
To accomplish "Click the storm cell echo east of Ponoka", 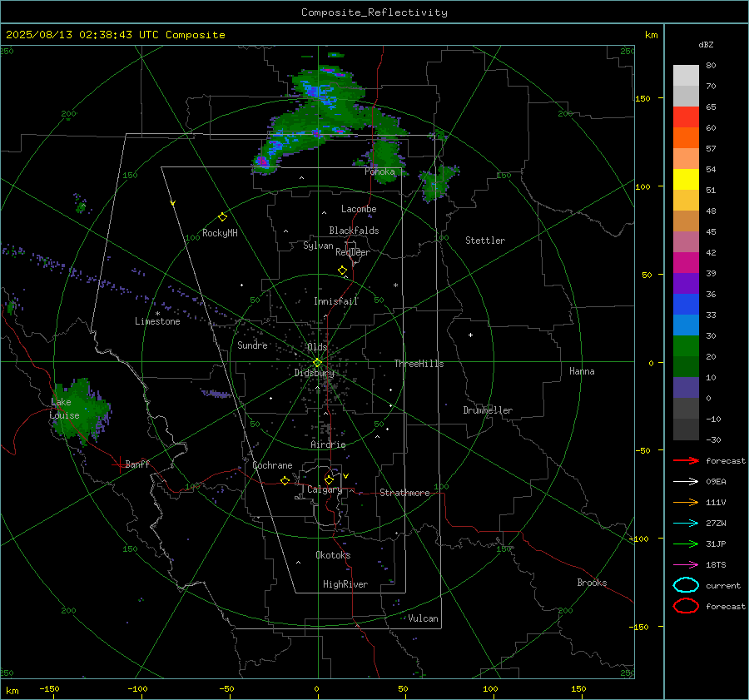I will 438,182.
